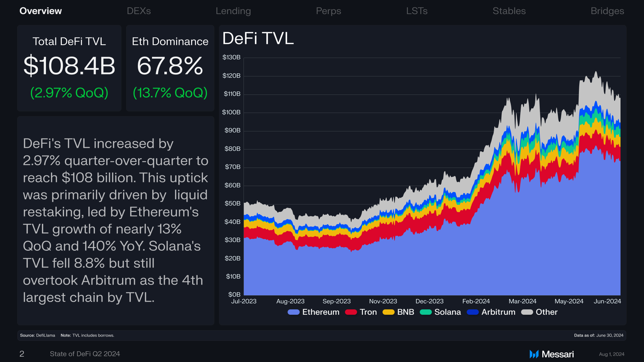This screenshot has width=644, height=362.
Task: Click the $10B y-axis label
Action: [x=233, y=277]
